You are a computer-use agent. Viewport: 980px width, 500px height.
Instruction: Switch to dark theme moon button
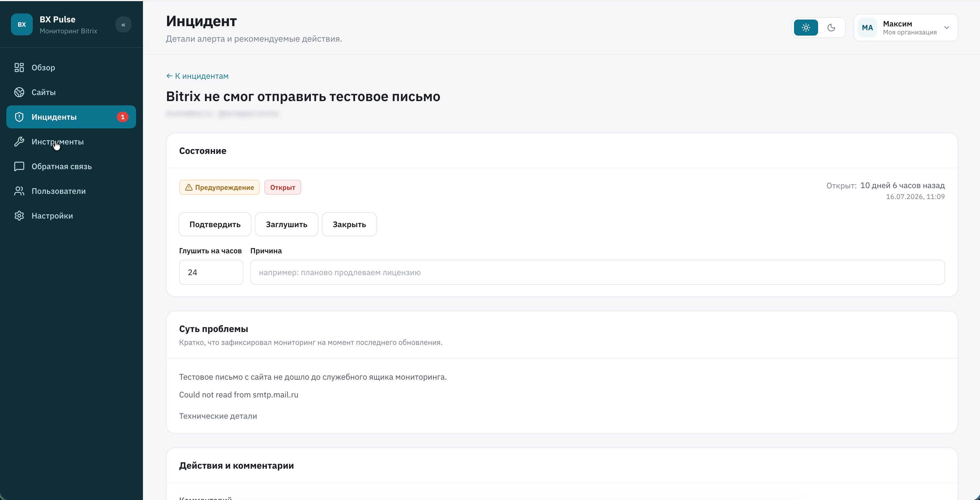(831, 27)
